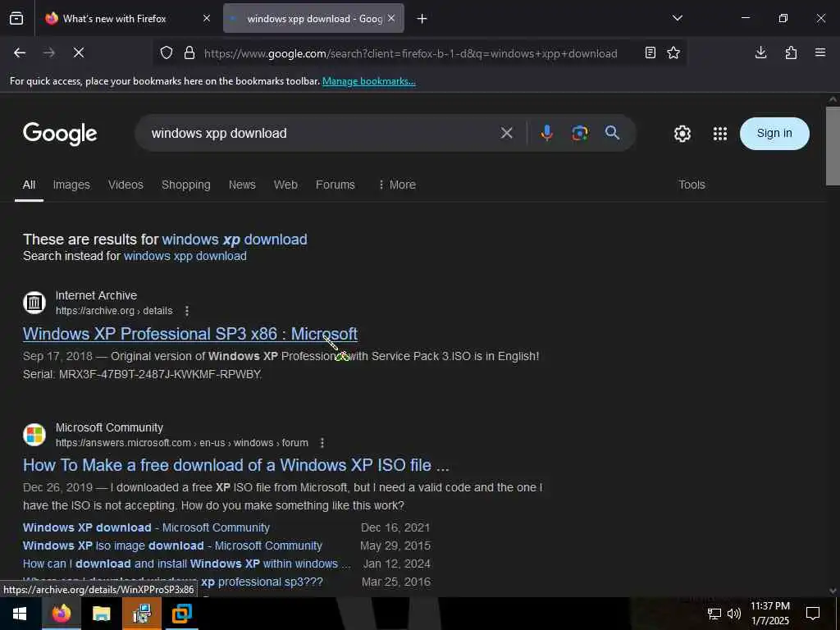Start Google voice search
The height and width of the screenshot is (630, 840).
pos(546,133)
